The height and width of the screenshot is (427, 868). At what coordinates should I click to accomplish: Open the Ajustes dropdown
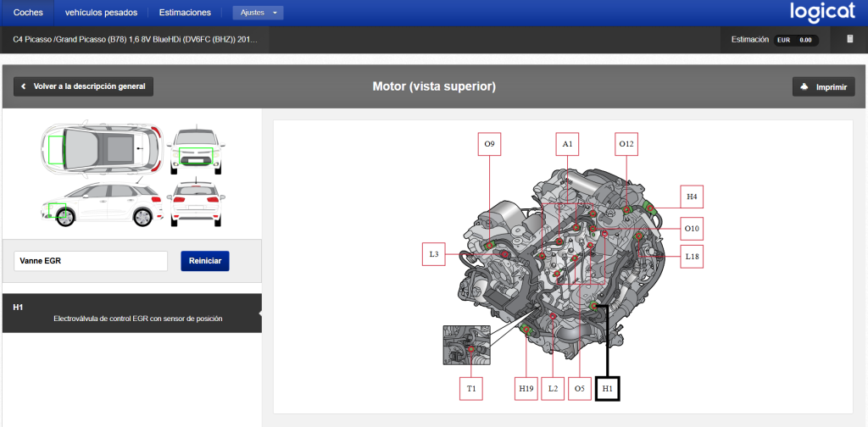click(x=258, y=13)
